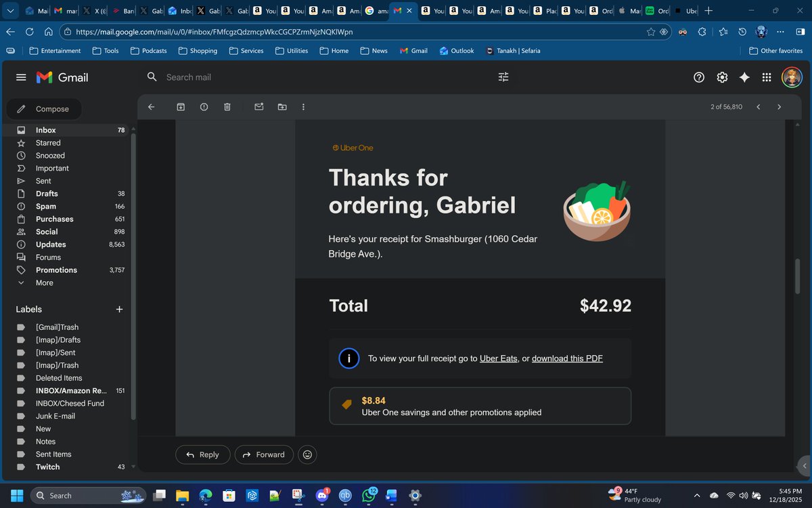
Task: Open the browser extensions puzzle icon
Action: pos(702,32)
